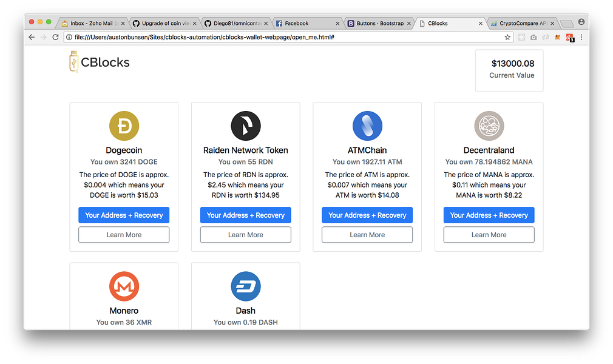The image size is (613, 364).
Task: Click the Decentraland coin icon
Action: (x=489, y=126)
